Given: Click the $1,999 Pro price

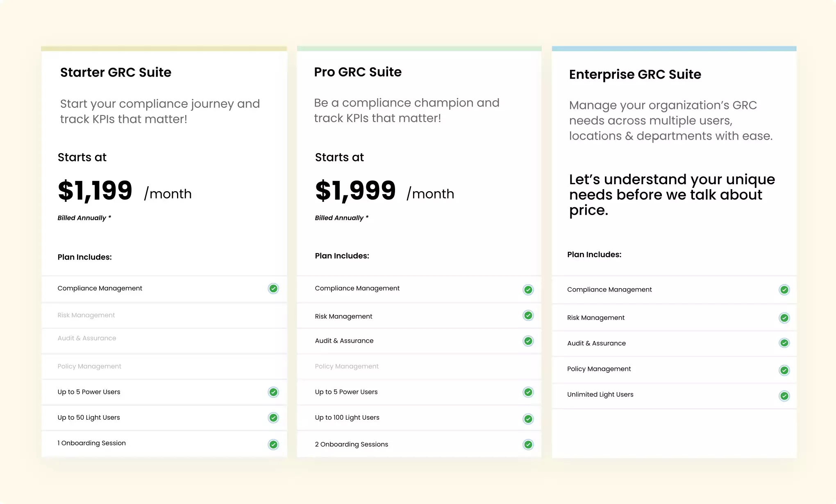Looking at the screenshot, I should 355,191.
